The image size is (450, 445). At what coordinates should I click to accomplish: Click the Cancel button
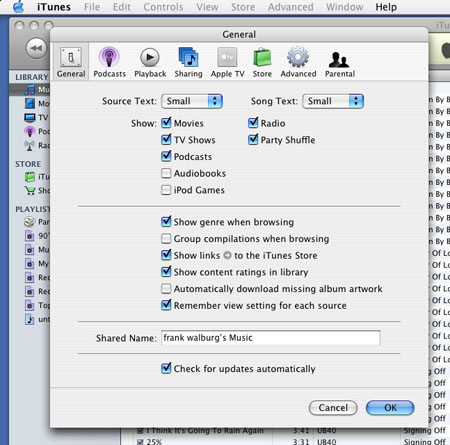[333, 408]
